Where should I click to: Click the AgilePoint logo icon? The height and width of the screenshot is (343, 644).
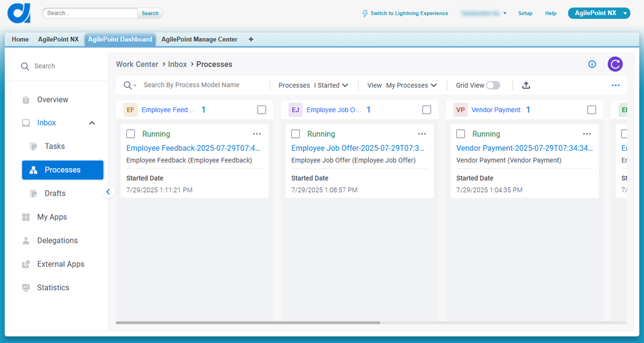click(19, 13)
